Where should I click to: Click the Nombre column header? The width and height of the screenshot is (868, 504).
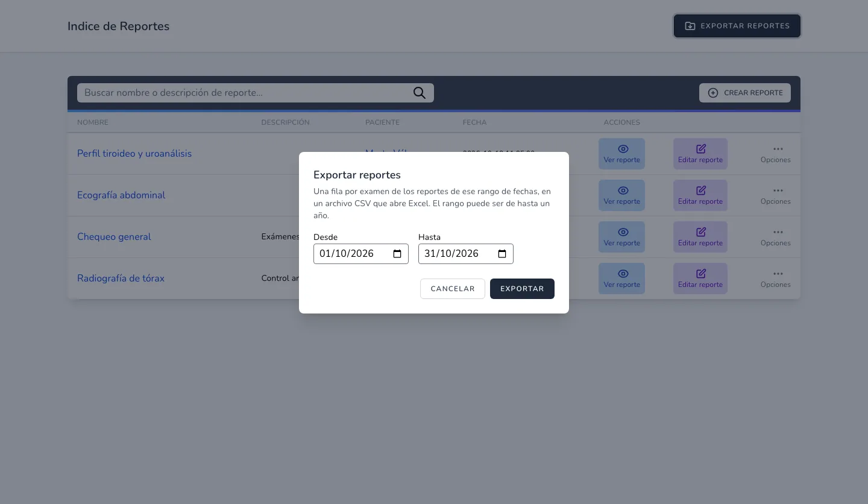93,122
